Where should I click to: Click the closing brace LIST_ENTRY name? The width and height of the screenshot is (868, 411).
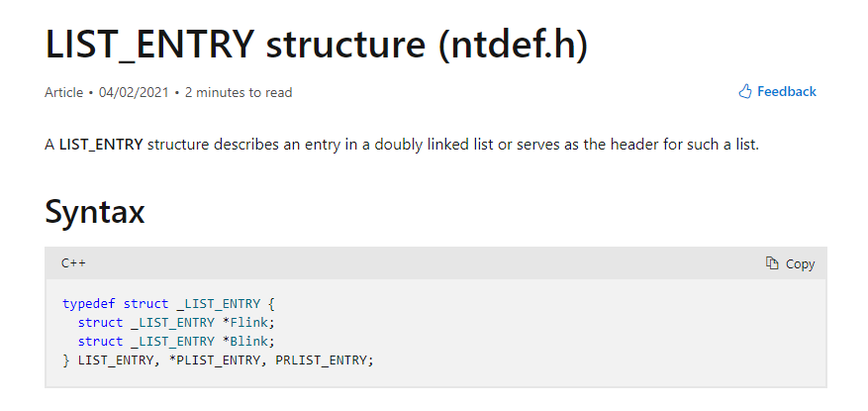point(116,360)
